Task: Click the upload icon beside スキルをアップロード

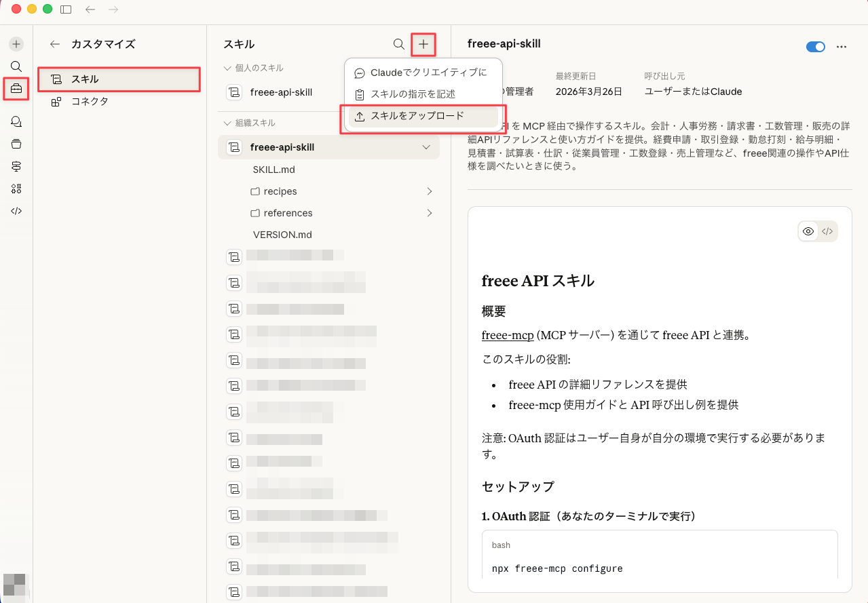Action: pyautogui.click(x=360, y=116)
